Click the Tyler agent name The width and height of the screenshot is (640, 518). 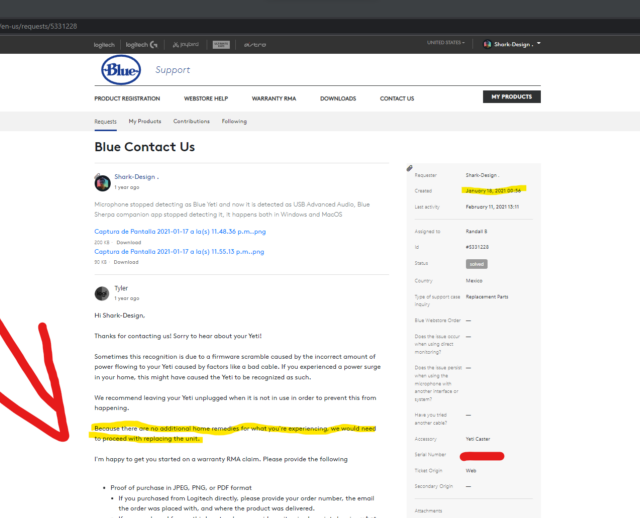(121, 288)
